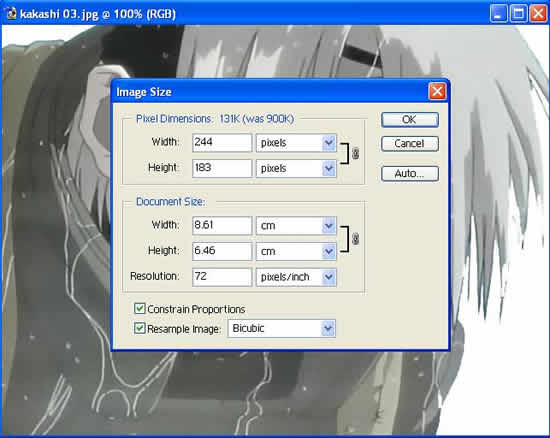Click OK in the Image Size dialog

[410, 120]
